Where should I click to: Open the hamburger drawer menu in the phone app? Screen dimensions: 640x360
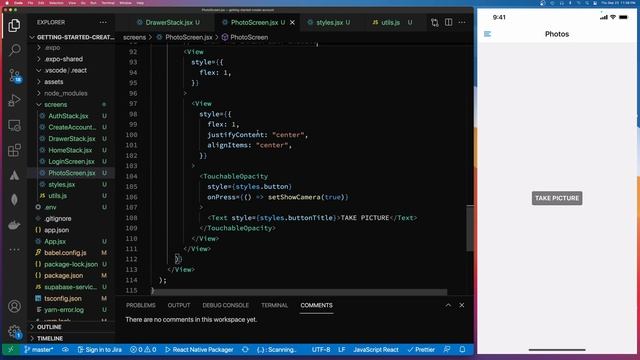pos(487,34)
